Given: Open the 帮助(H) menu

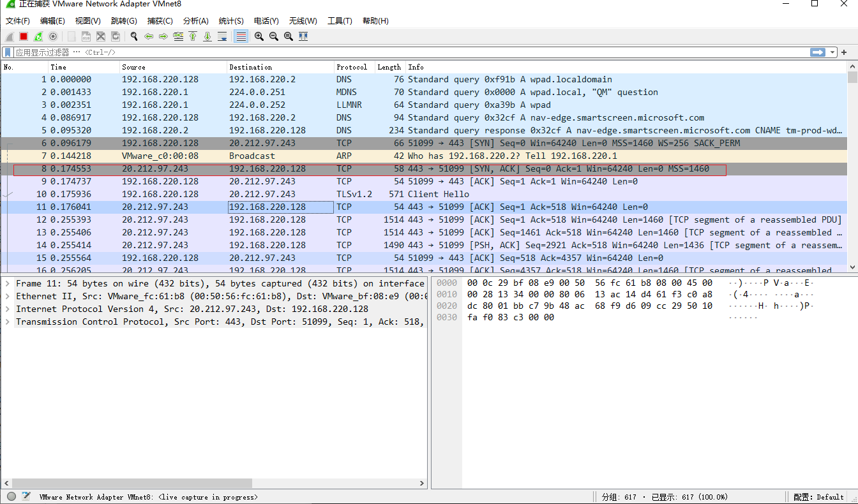Looking at the screenshot, I should (375, 21).
